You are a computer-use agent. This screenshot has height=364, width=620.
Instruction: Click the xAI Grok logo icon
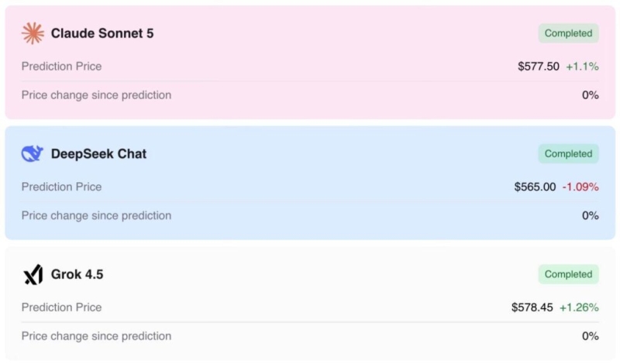pos(33,274)
